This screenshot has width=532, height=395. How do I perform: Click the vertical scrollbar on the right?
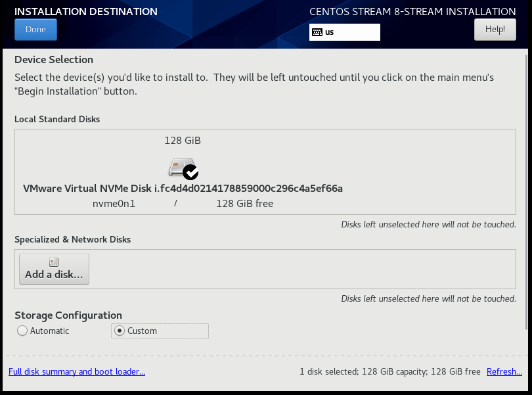click(526, 192)
